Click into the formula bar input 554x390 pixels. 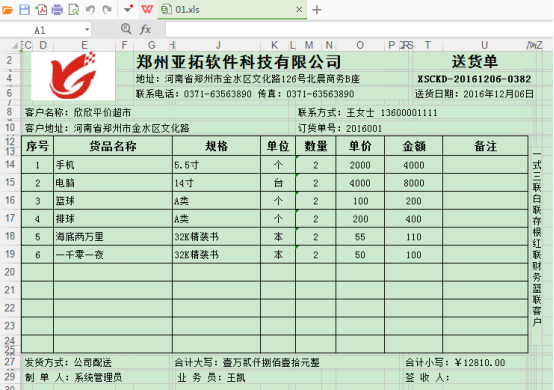(x=358, y=30)
